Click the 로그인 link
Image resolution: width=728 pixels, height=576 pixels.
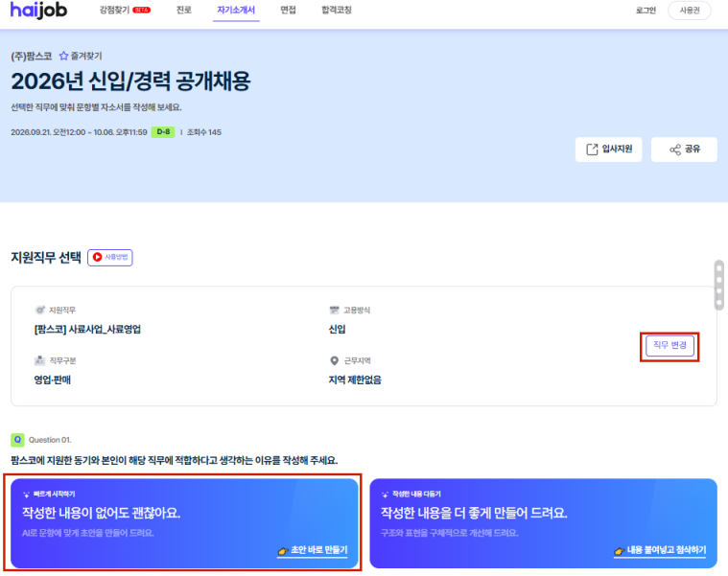click(646, 11)
